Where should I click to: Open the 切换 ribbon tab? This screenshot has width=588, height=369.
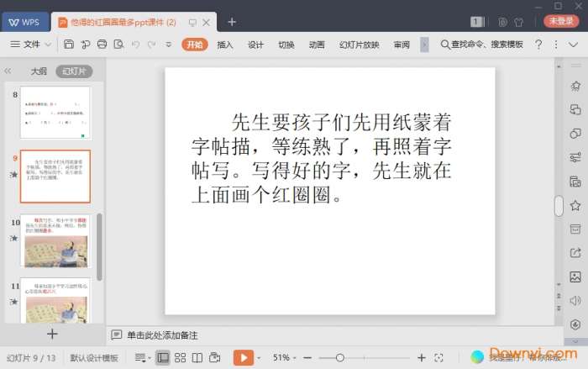(x=286, y=45)
